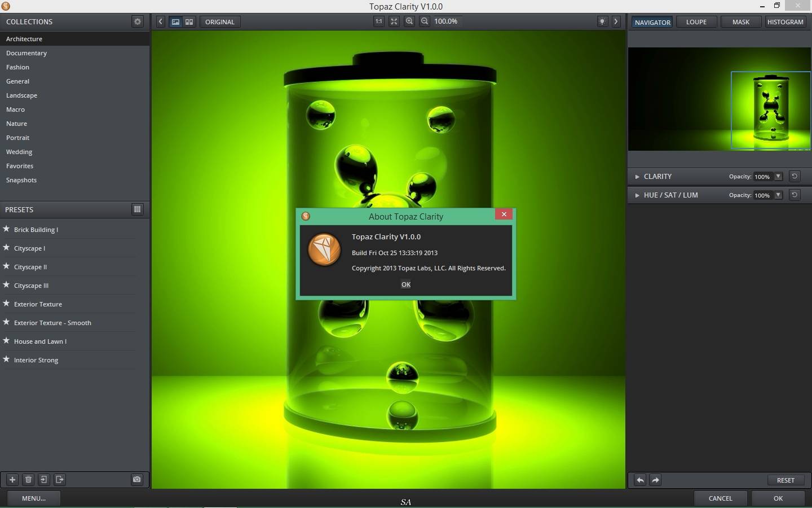Viewport: 812px width, 508px height.
Task: Toggle the light bulb background icon
Action: click(602, 21)
